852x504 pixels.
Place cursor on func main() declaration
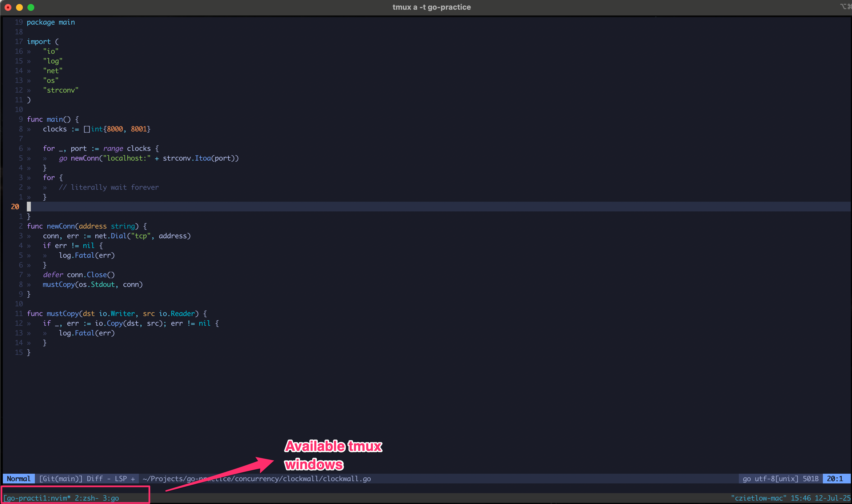[53, 119]
